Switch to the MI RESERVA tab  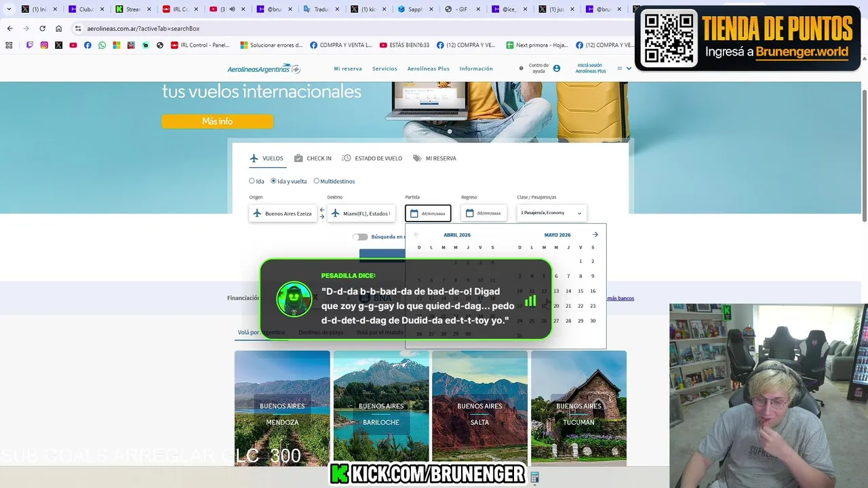coord(435,158)
